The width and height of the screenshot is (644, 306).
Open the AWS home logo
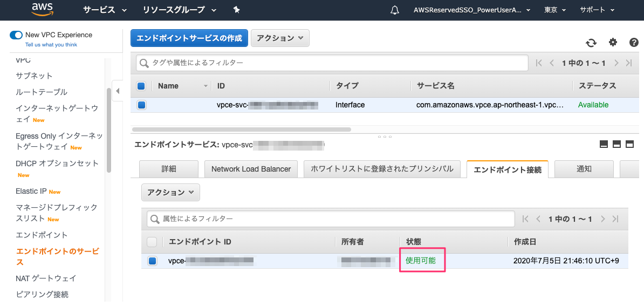43,9
